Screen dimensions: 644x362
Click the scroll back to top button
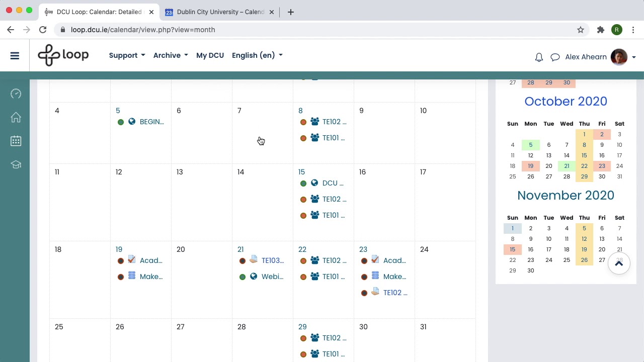pos(619,263)
